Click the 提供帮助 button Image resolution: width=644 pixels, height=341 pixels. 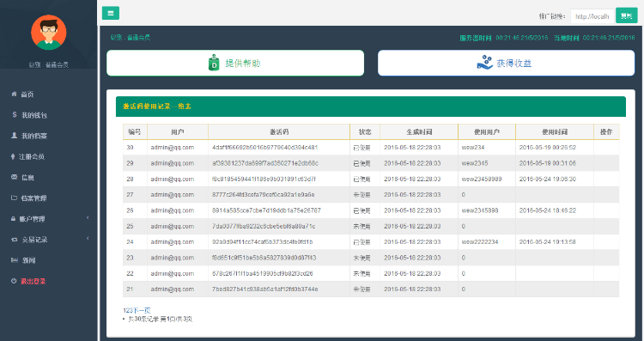point(235,63)
